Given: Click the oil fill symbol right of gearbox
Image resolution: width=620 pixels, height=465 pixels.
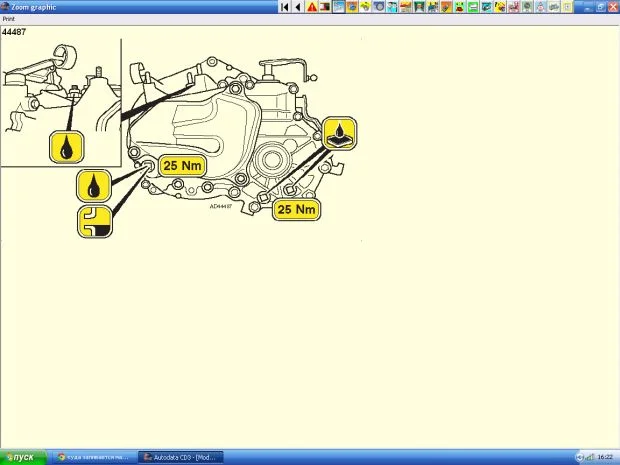Looking at the screenshot, I should (x=338, y=133).
